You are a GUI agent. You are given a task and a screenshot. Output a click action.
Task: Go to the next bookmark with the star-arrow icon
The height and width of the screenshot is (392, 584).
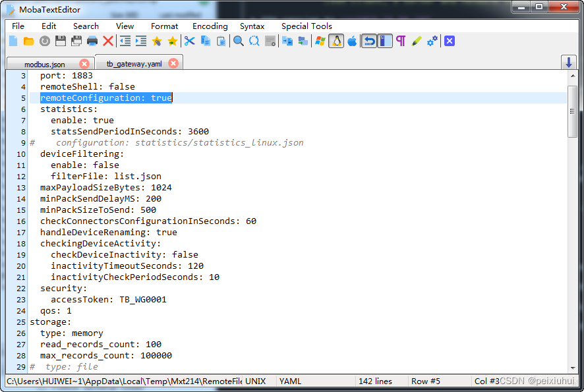173,41
